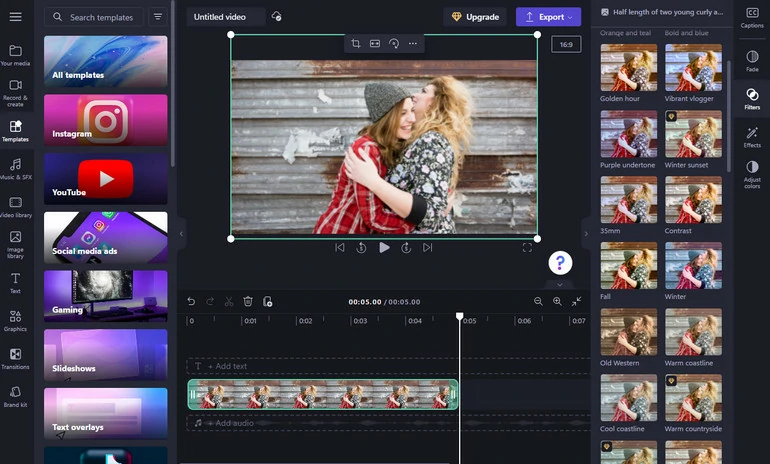
Task: Click the fit-to-frame icon above preview
Action: (x=375, y=44)
